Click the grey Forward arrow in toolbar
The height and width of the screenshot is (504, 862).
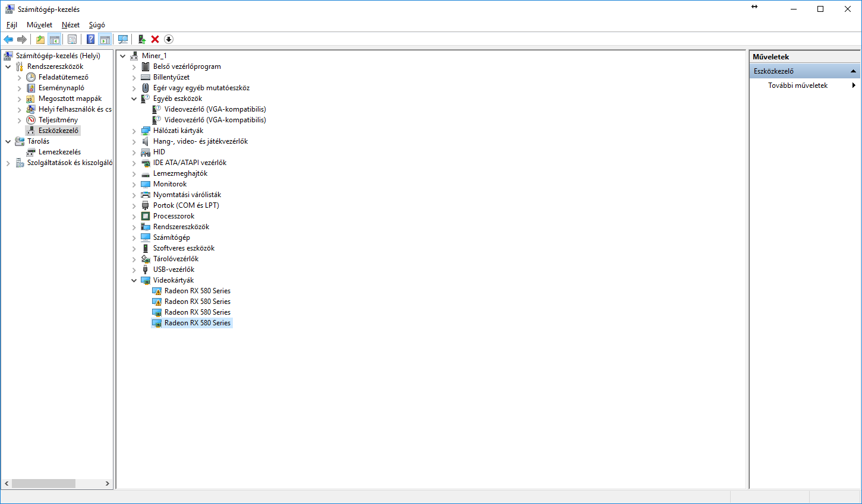22,39
